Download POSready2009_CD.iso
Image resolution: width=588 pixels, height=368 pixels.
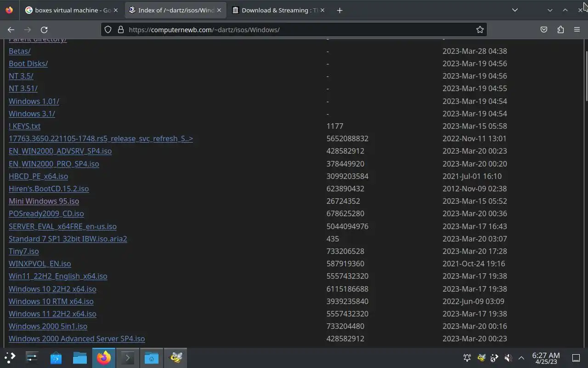(46, 213)
